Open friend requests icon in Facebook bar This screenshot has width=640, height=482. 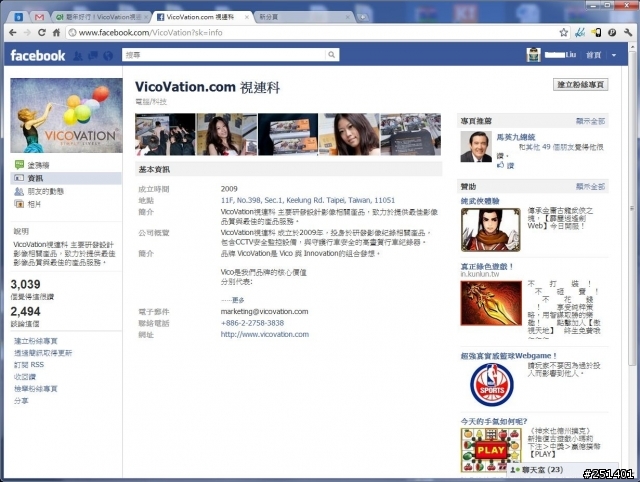click(x=78, y=56)
